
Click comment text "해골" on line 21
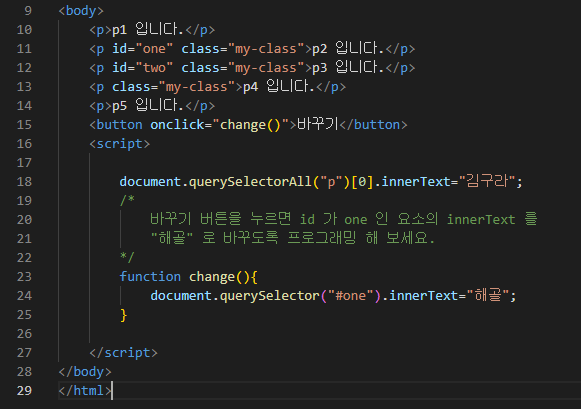[x=172, y=238]
